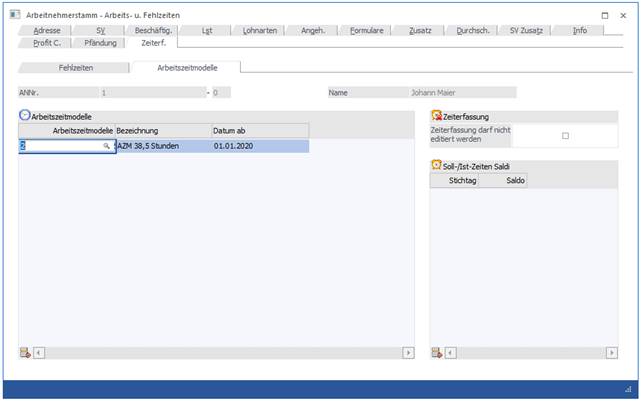Click the Bezeichnung column header
Screen dimensions: 642x403
click(162, 131)
